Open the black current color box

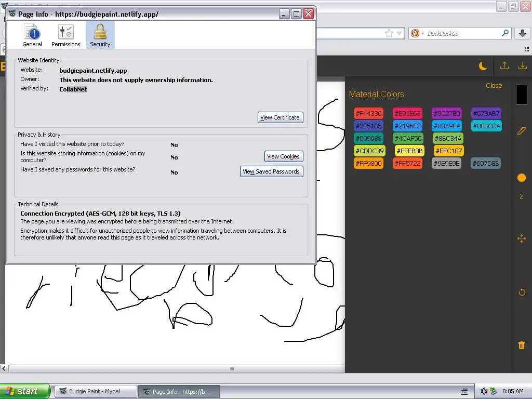click(x=522, y=95)
